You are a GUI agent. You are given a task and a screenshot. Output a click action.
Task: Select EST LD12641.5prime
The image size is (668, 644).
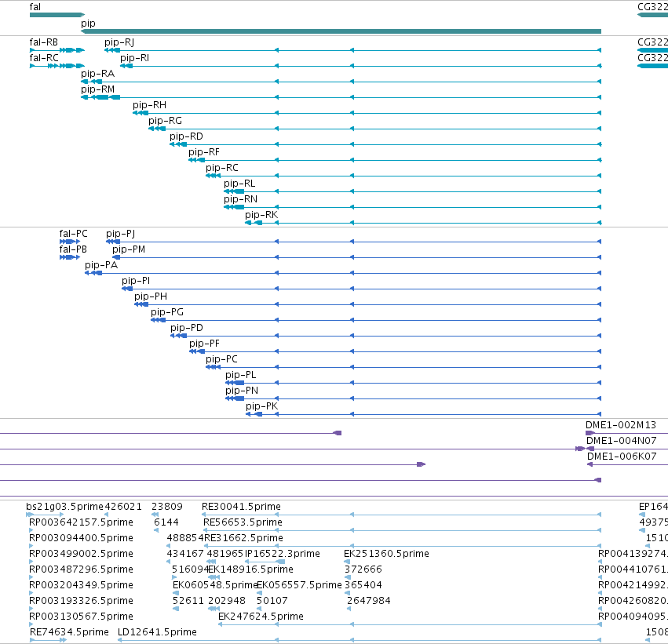[157, 633]
